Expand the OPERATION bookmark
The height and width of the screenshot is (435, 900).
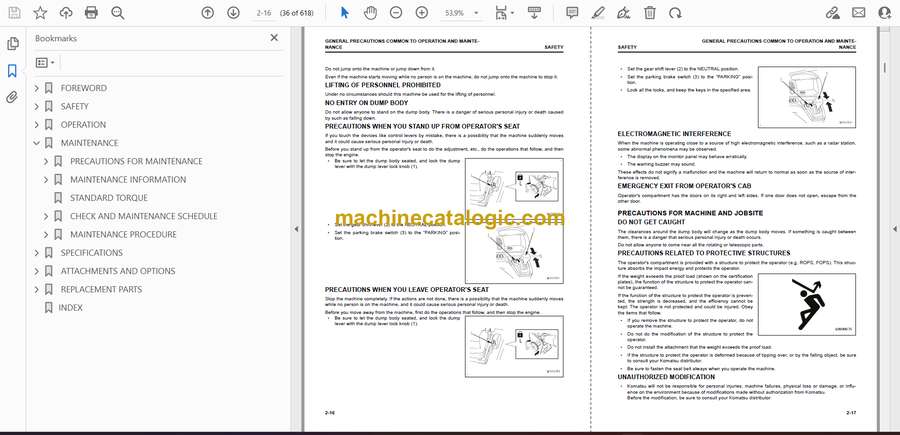point(37,125)
